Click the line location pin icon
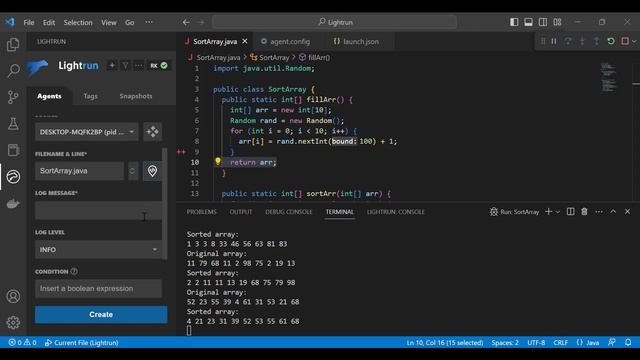The height and width of the screenshot is (360, 640). click(152, 171)
